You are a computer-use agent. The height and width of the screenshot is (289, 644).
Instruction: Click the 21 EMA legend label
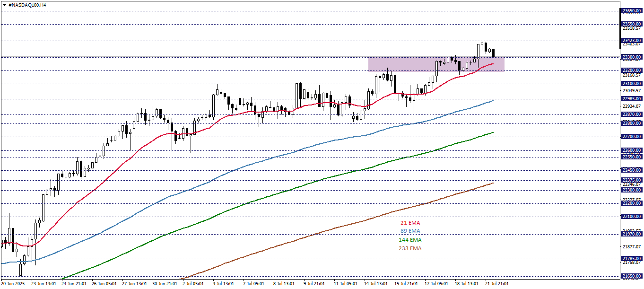point(410,223)
